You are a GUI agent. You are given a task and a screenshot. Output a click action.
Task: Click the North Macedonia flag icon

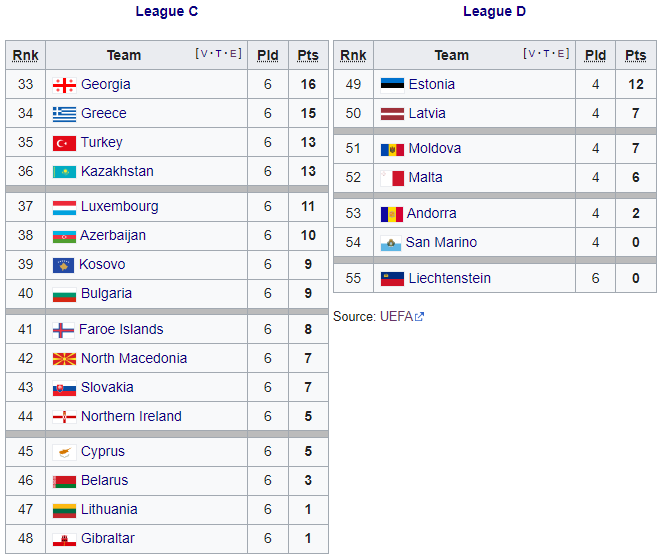(64, 359)
